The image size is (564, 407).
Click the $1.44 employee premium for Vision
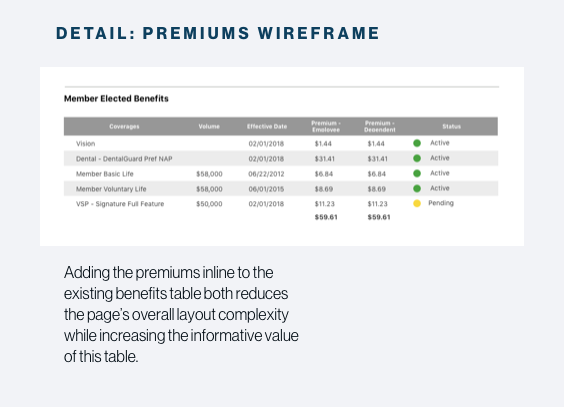[x=323, y=144]
